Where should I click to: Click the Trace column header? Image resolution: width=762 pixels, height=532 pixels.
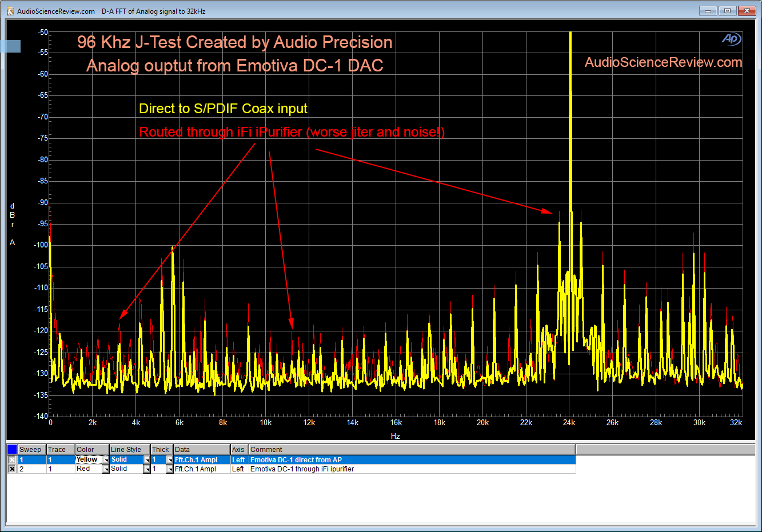pyautogui.click(x=61, y=450)
